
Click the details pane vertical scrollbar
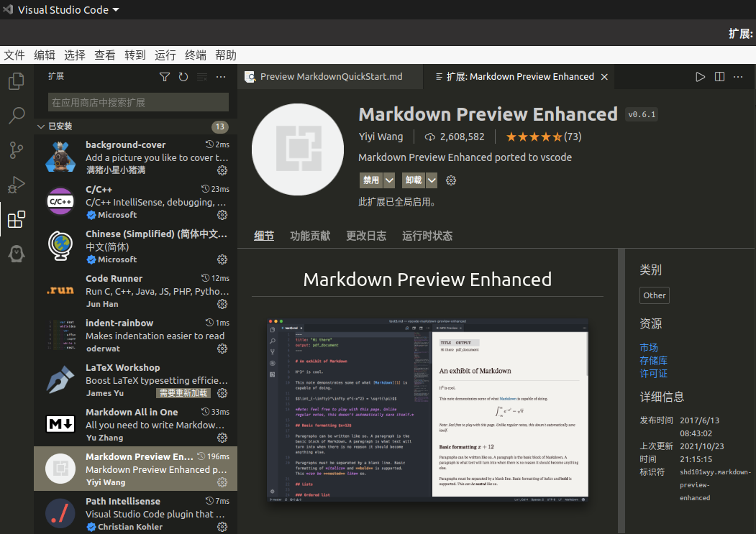(x=621, y=390)
